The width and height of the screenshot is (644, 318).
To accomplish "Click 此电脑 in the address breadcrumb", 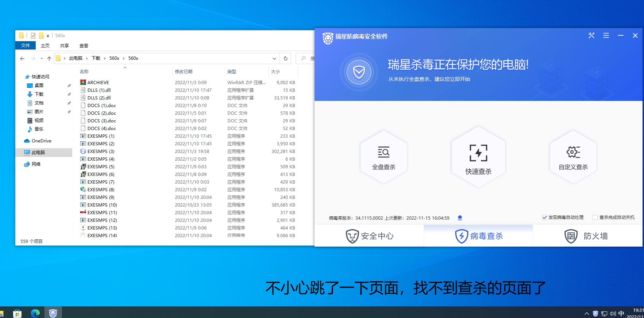I will pyautogui.click(x=76, y=58).
